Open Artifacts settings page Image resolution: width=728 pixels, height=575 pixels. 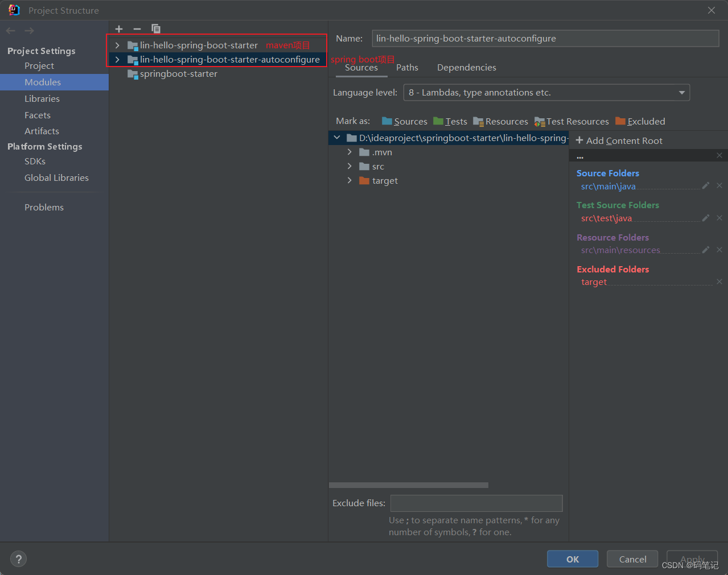point(42,131)
